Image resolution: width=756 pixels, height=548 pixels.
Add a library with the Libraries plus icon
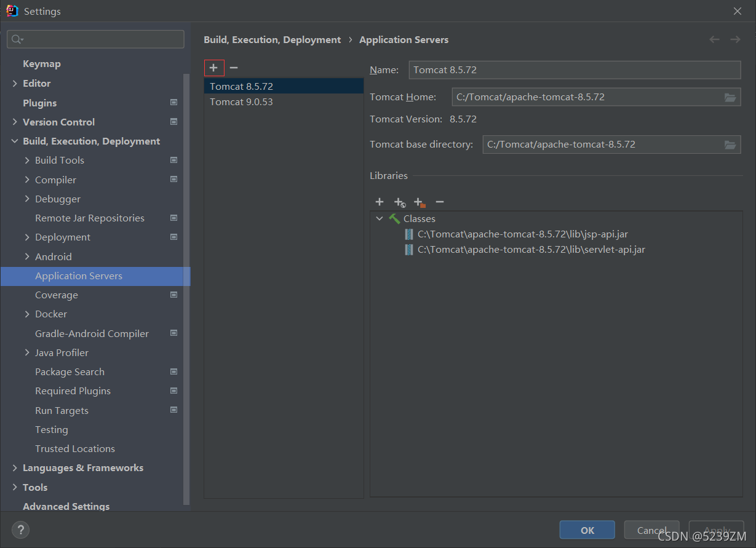click(380, 202)
